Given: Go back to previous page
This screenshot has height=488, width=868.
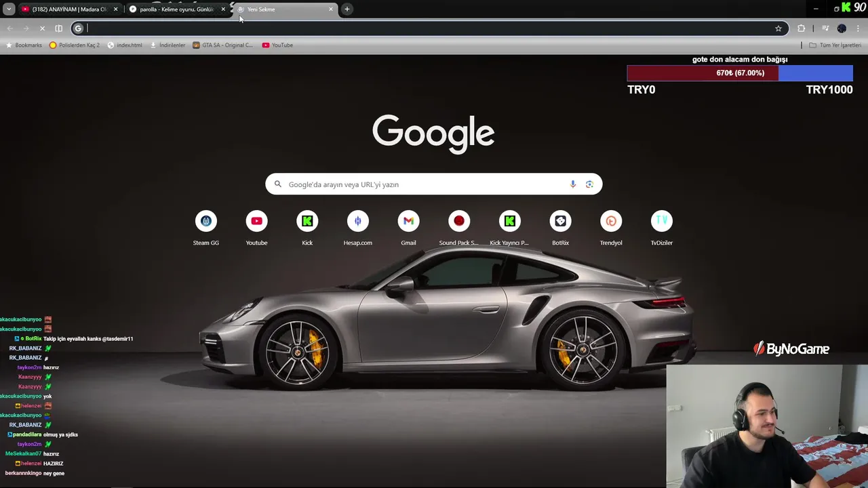Looking at the screenshot, I should tap(9, 28).
